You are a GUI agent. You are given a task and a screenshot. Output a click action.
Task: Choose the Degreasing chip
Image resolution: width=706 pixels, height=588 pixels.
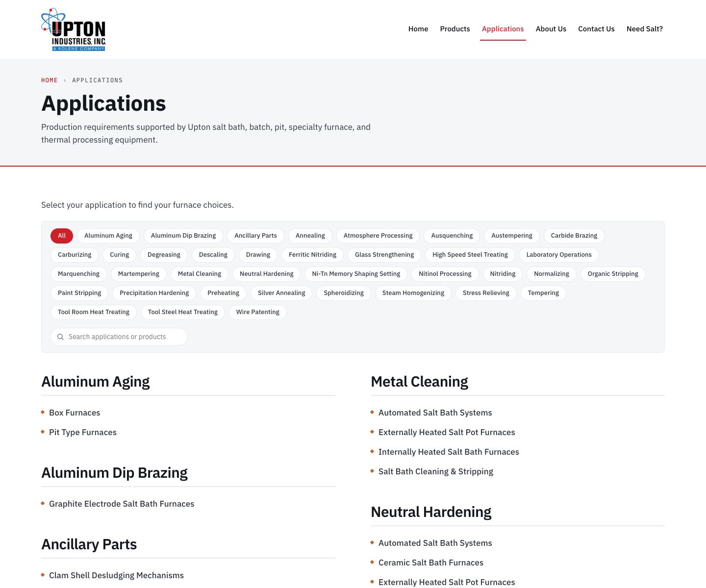click(x=164, y=255)
